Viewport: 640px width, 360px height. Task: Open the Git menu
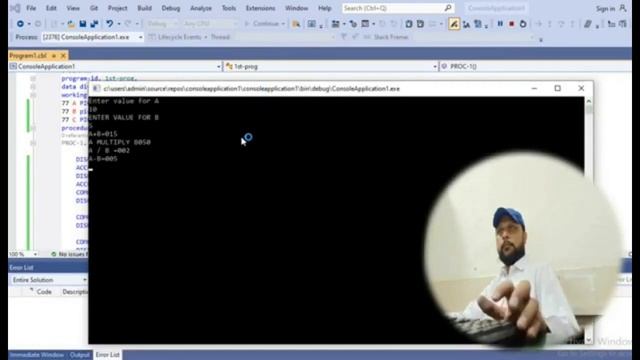click(94, 8)
